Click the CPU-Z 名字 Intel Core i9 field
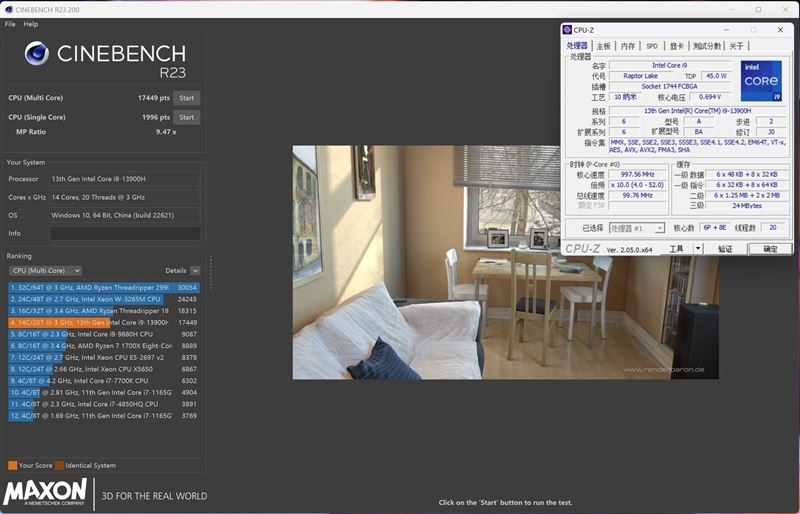This screenshot has height=514, width=800. click(x=669, y=65)
